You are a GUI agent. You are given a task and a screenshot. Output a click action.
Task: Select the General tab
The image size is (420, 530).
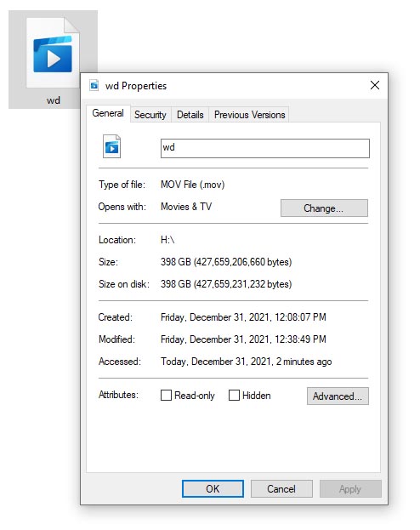[108, 113]
